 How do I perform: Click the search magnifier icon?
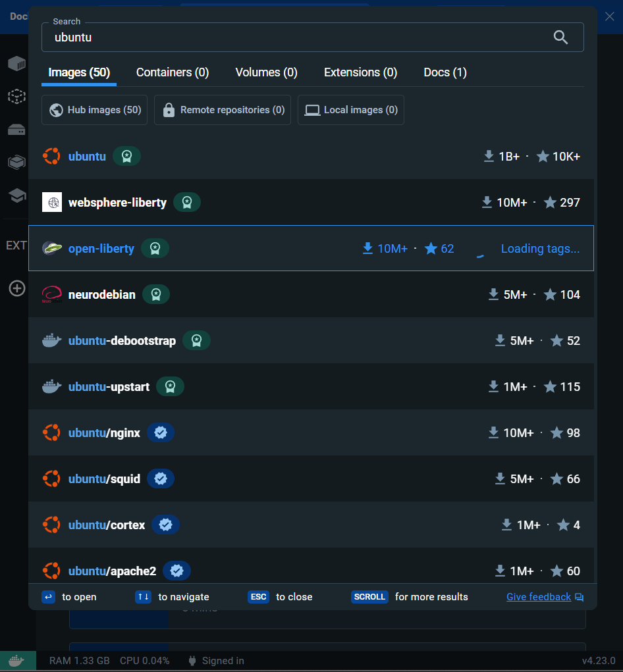[560, 38]
